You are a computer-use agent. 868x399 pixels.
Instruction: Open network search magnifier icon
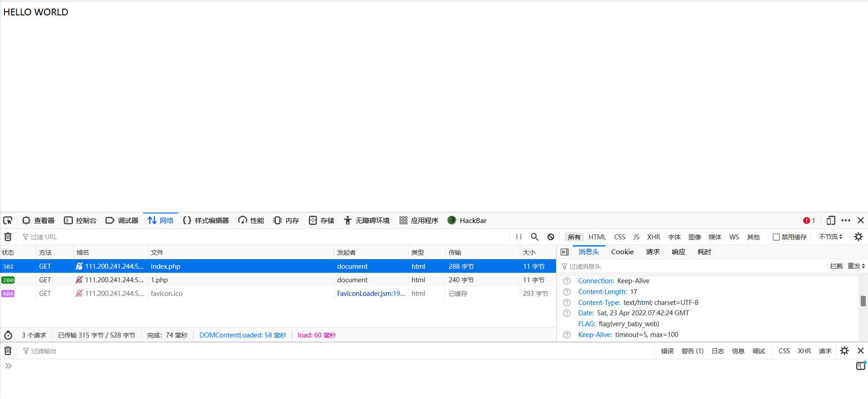535,237
